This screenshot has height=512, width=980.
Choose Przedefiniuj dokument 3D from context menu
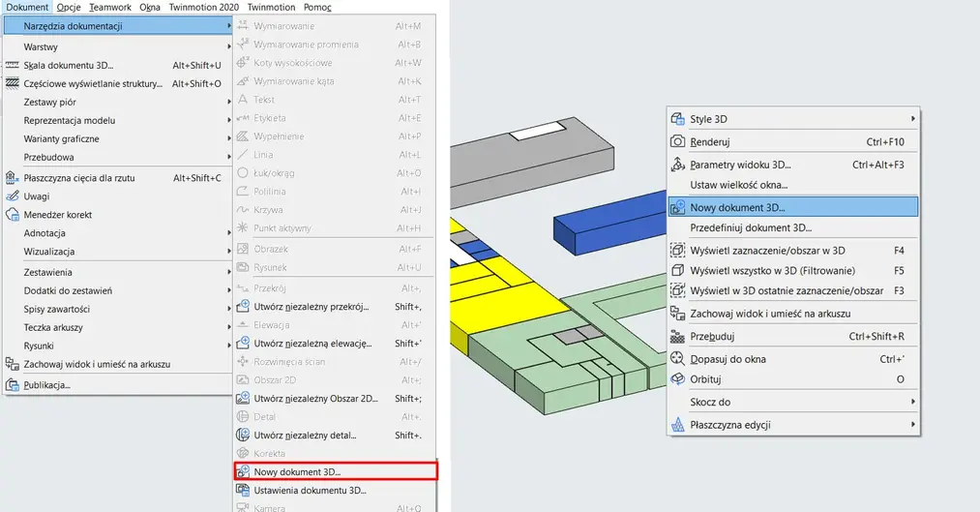[793, 227]
